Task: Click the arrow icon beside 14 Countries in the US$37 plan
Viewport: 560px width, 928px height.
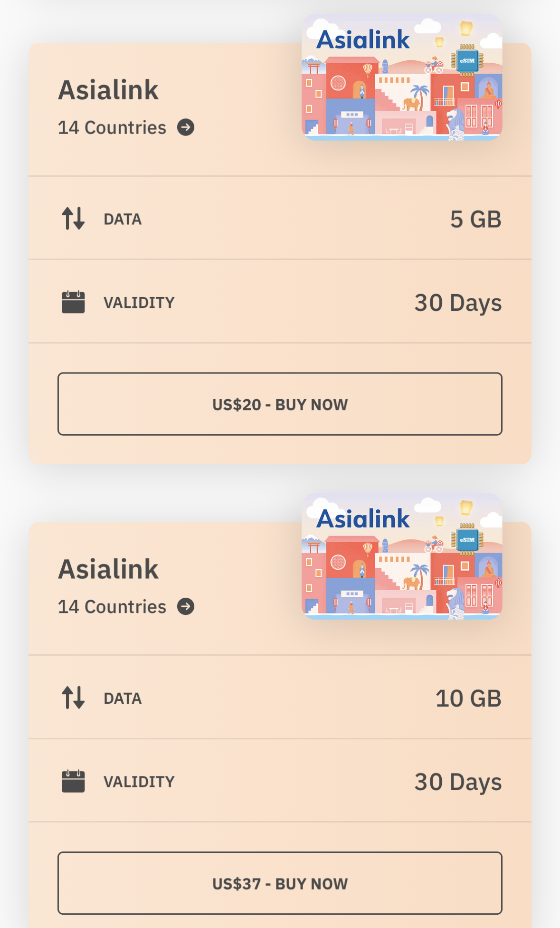Action: point(186,606)
